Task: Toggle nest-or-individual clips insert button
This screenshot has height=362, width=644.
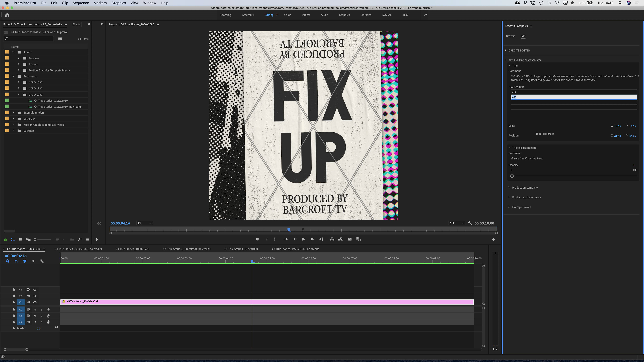Action: [8, 261]
